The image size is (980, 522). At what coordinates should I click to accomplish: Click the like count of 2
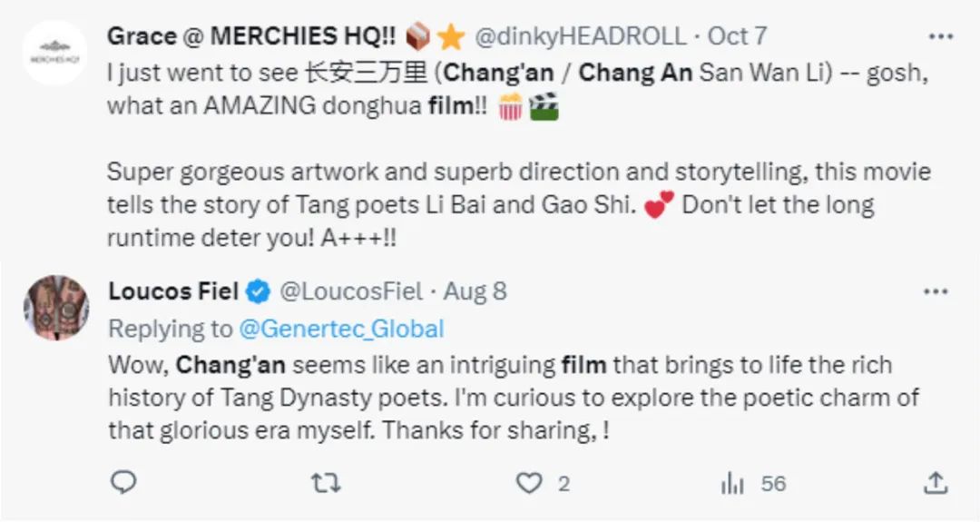coord(563,484)
